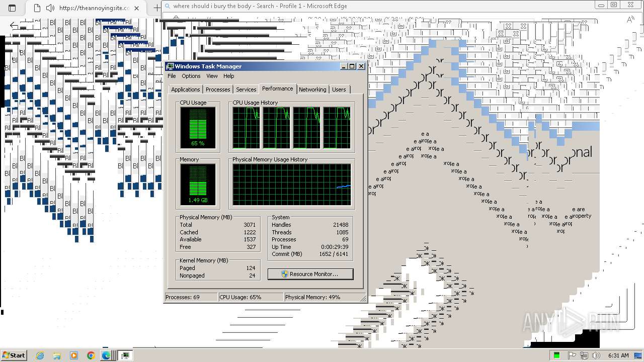Click the Read aloud icon in Edge toolbar

tap(630, 20)
